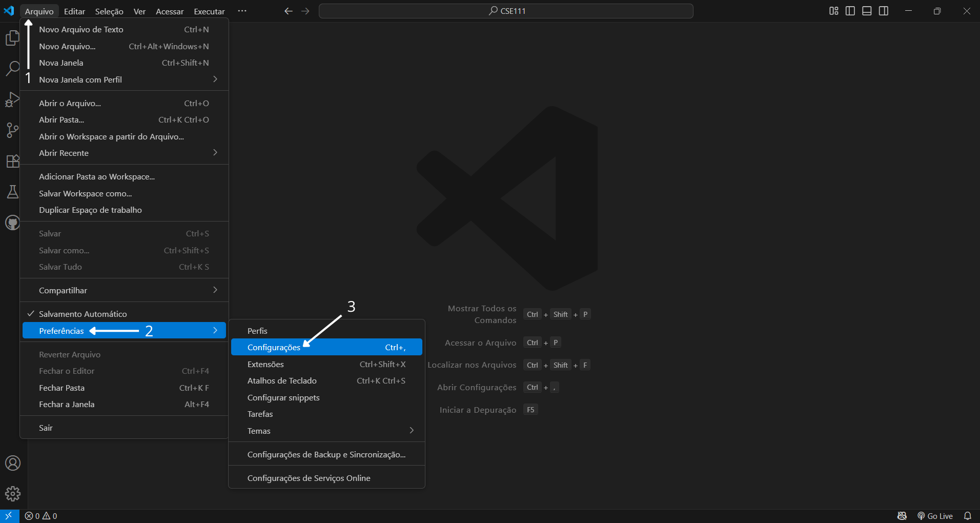Viewport: 980px width, 523px height.
Task: Open Extensões in submenu
Action: click(326, 364)
